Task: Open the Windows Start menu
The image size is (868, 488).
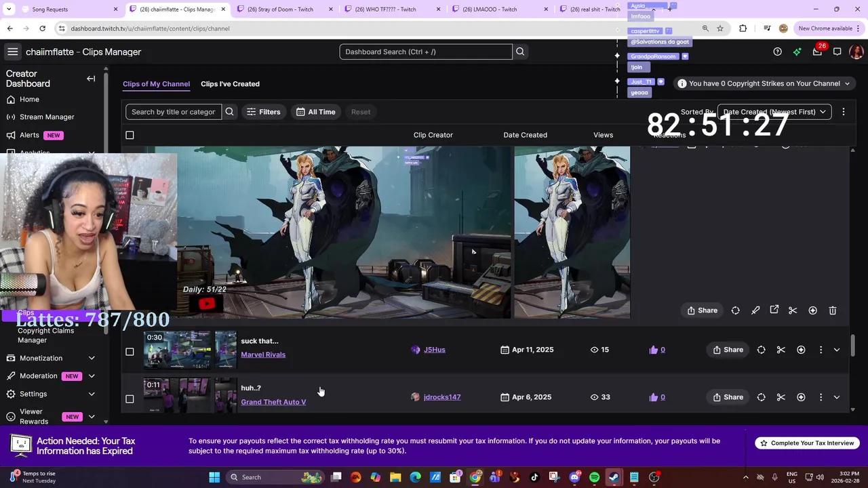Action: pyautogui.click(x=214, y=477)
